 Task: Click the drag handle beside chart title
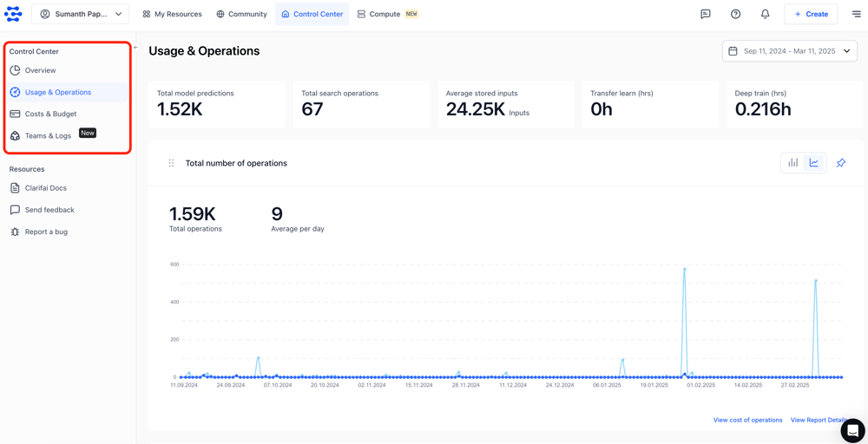tap(171, 163)
